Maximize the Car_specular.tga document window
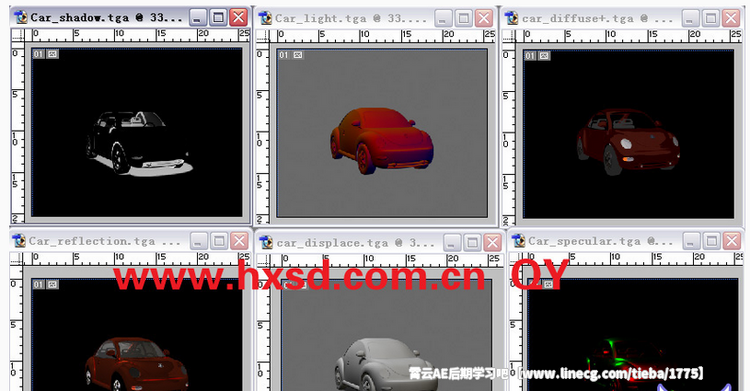Viewport: 750px width, 391px height. [711, 241]
